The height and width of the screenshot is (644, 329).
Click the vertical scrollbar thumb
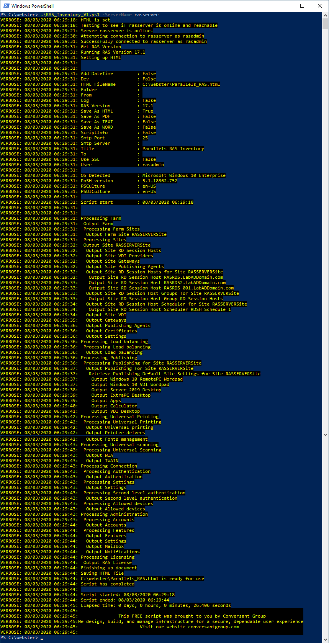[x=326, y=24]
